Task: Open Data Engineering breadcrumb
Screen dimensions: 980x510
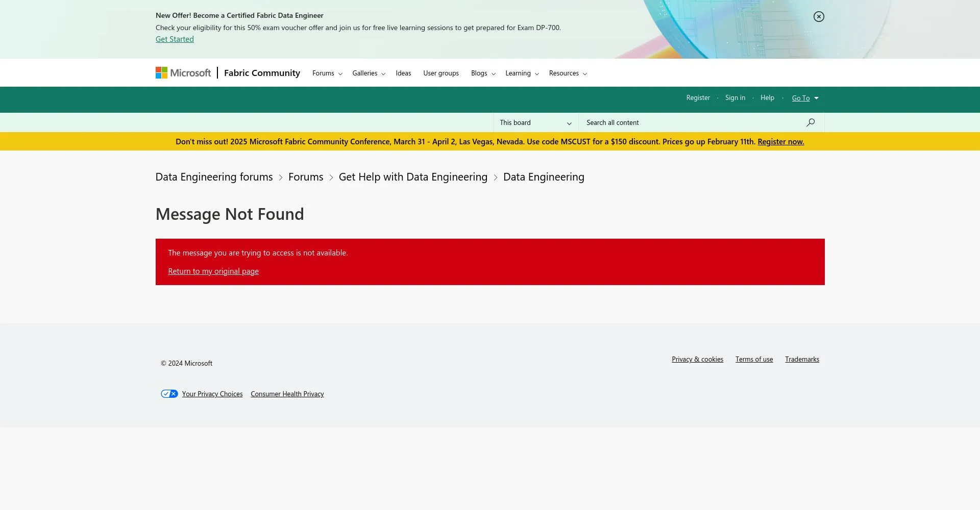Action: [544, 177]
